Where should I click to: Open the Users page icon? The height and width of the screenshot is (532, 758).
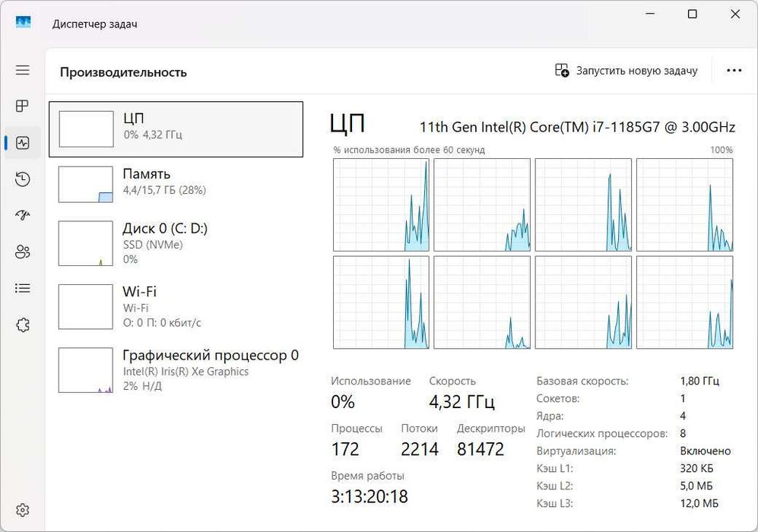(x=23, y=252)
